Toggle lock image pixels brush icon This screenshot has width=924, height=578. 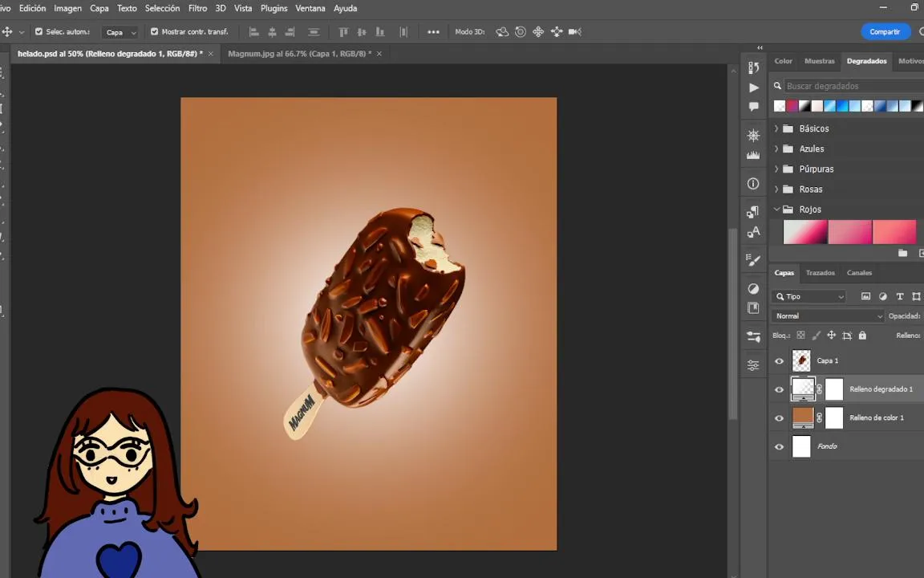pos(817,335)
